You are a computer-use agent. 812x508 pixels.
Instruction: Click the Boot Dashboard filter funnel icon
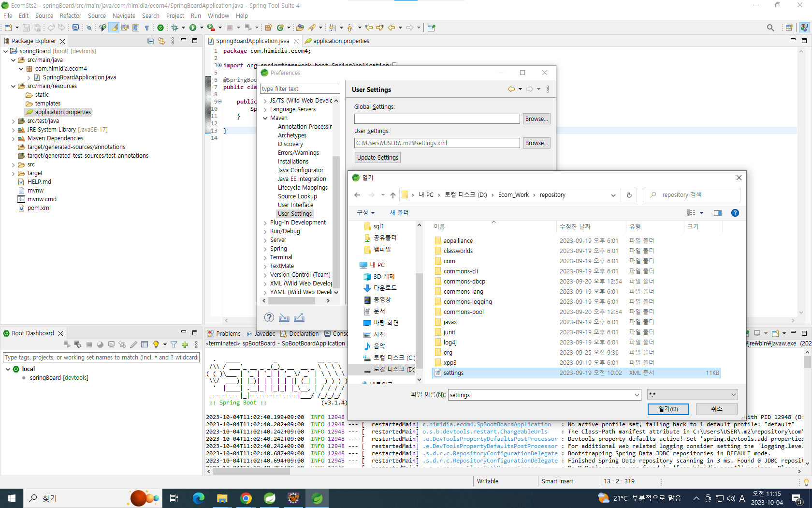(x=174, y=344)
